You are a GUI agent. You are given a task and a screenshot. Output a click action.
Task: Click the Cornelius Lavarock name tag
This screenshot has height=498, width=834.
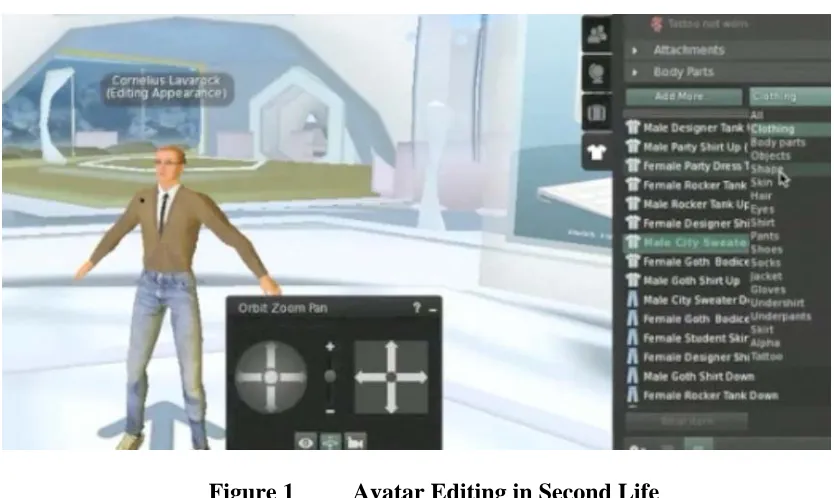166,87
